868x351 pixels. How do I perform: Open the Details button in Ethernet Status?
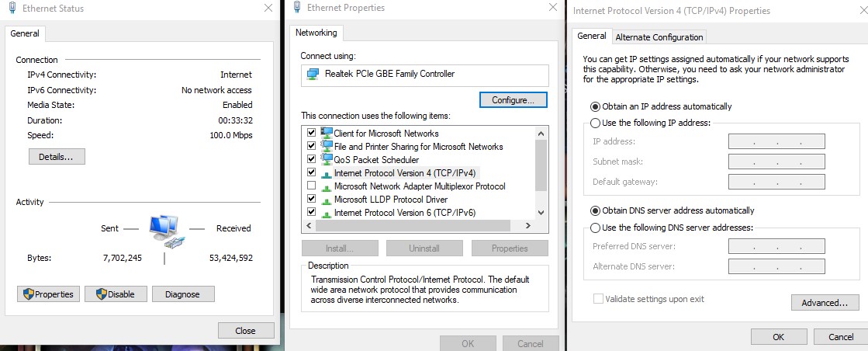(57, 157)
